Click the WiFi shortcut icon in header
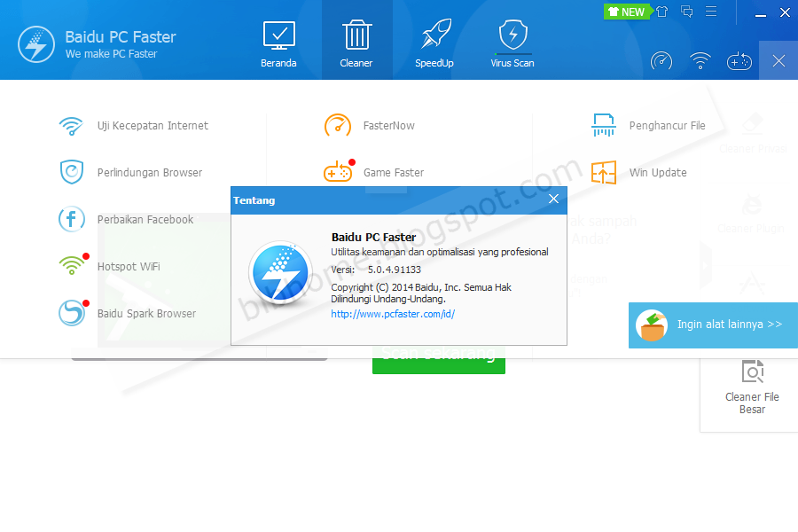 [700, 61]
